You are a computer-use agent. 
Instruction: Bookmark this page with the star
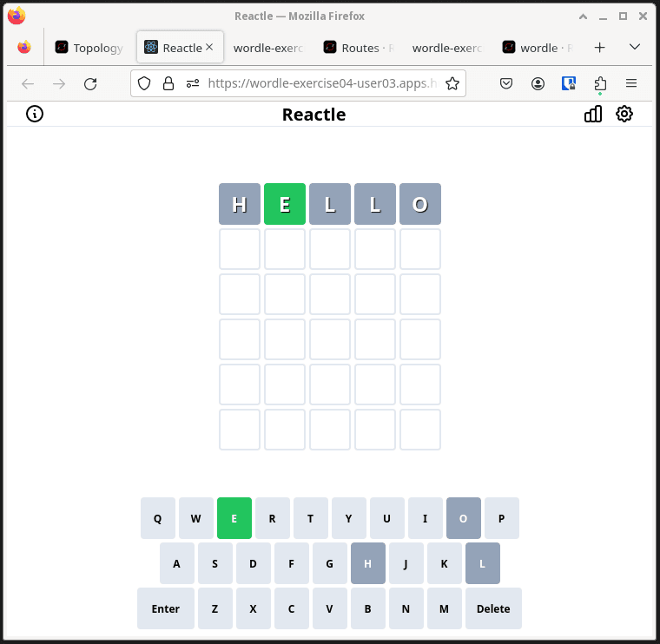452,83
